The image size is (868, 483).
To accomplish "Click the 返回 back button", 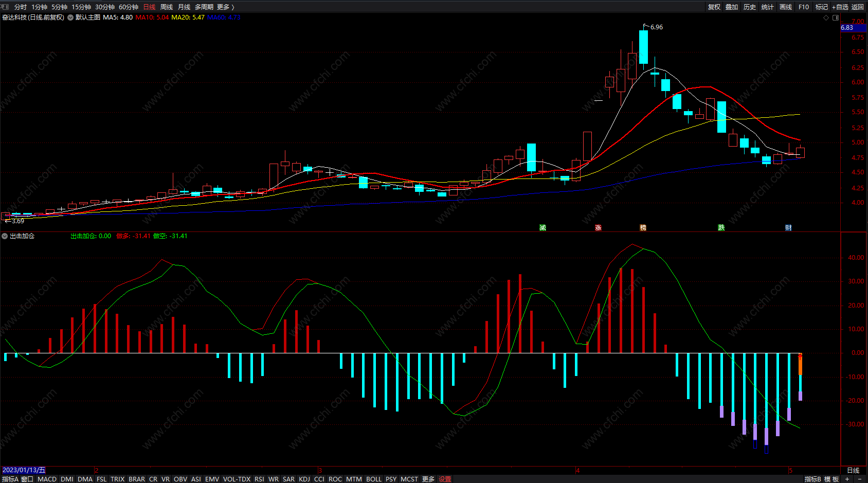I will 858,7.
